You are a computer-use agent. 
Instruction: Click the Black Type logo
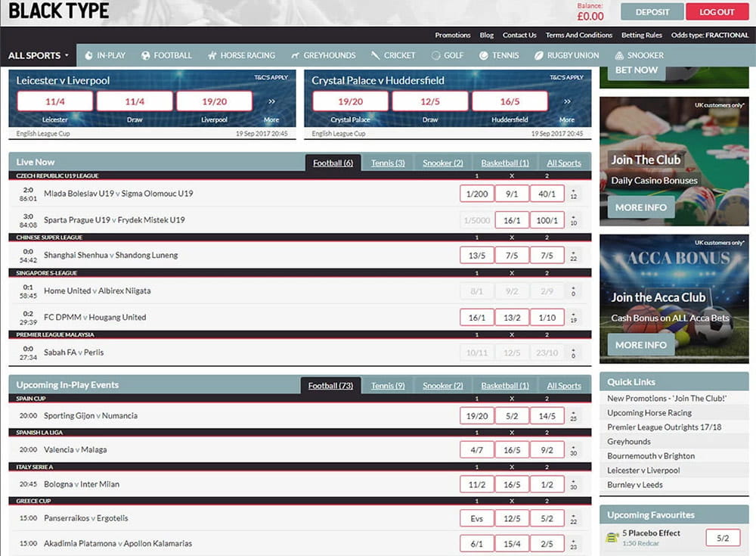pyautogui.click(x=58, y=11)
